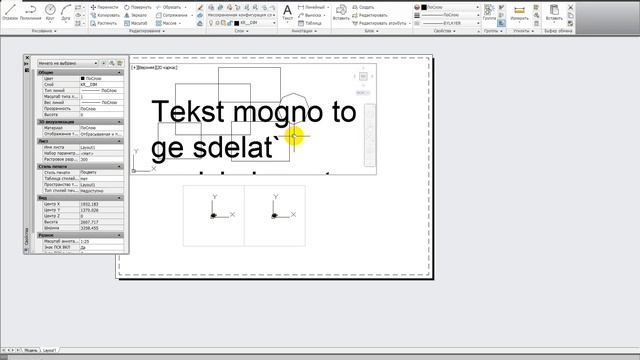Toggle the layer lightbulb on/off icon
Screen dimensions: 640x360
(211, 23)
